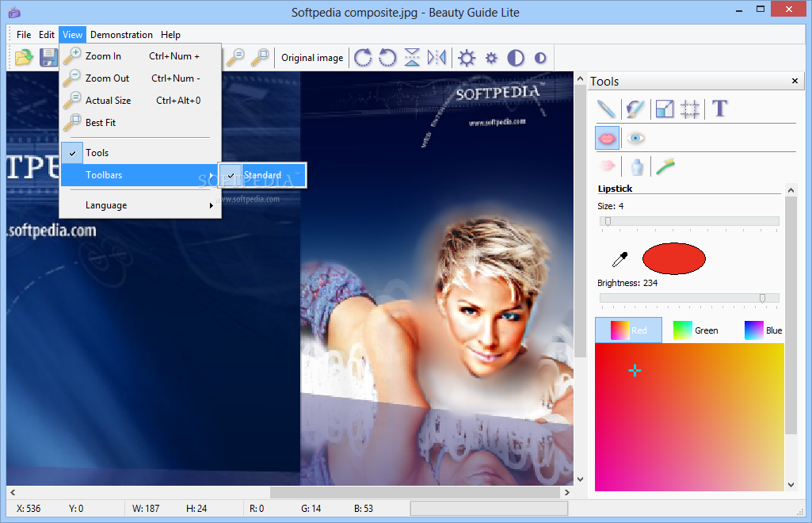Show the Original image
The image size is (812, 523).
[312, 58]
